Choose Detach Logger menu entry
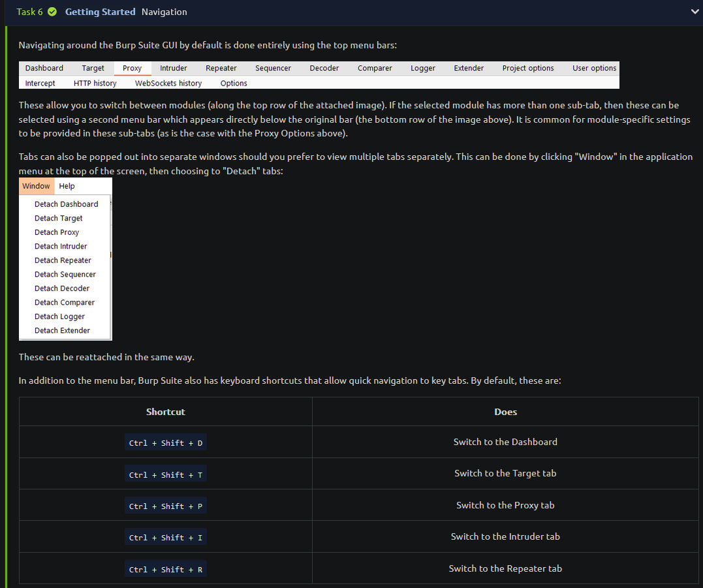703x588 pixels. (x=59, y=317)
